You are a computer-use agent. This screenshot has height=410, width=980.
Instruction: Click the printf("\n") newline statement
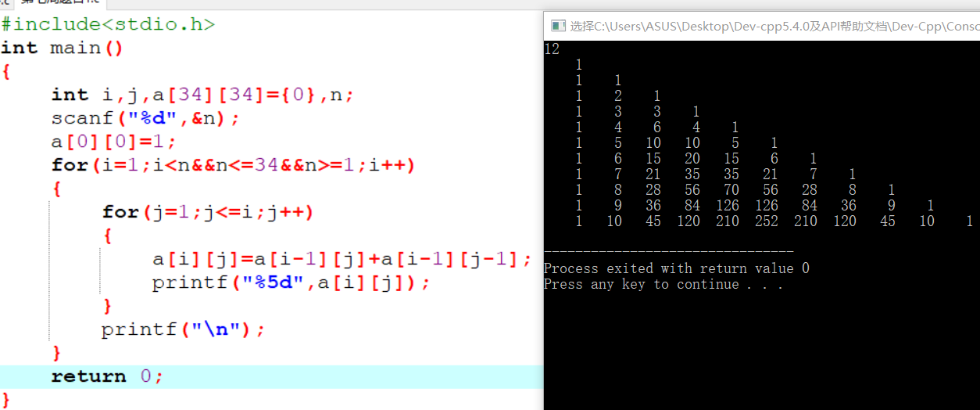183,329
